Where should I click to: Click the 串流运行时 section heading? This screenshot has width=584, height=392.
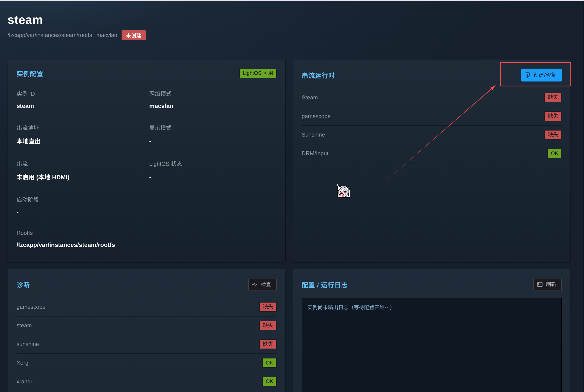click(318, 75)
